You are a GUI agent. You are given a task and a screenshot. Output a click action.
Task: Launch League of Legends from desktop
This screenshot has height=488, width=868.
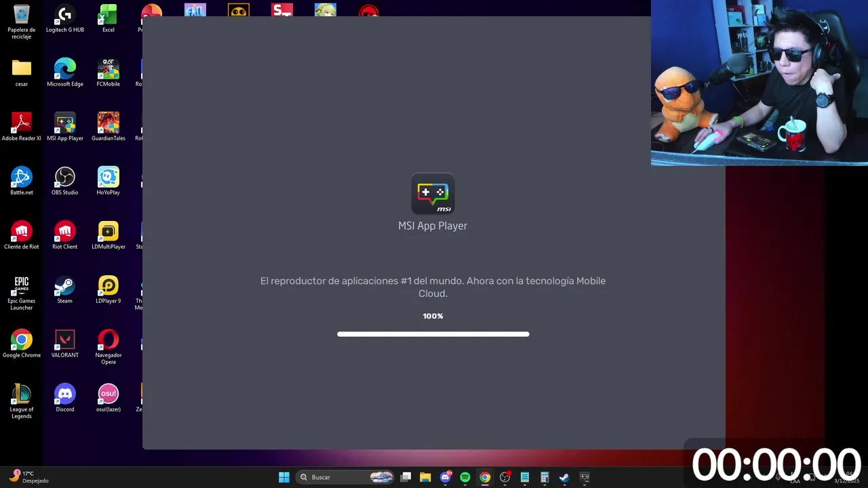(22, 402)
